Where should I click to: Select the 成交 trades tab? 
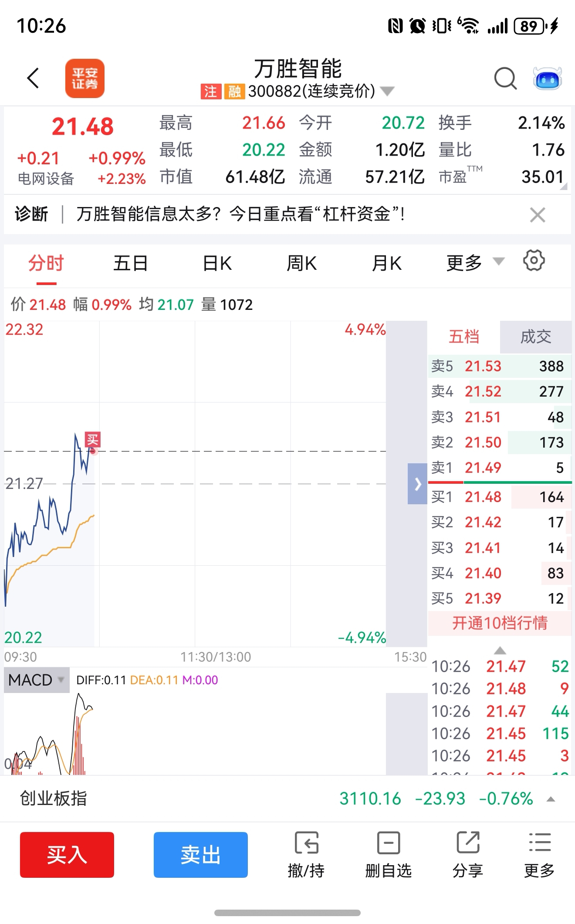[536, 337]
